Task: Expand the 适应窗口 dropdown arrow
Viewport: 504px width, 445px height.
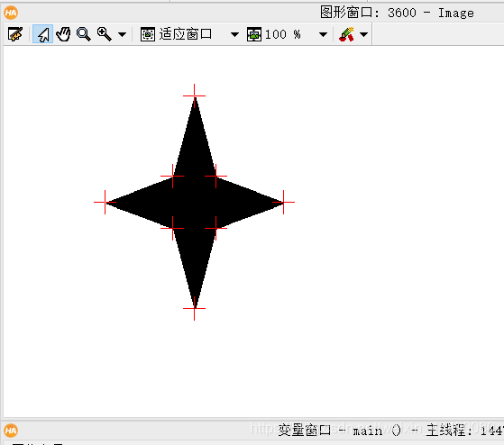Action: click(x=234, y=34)
